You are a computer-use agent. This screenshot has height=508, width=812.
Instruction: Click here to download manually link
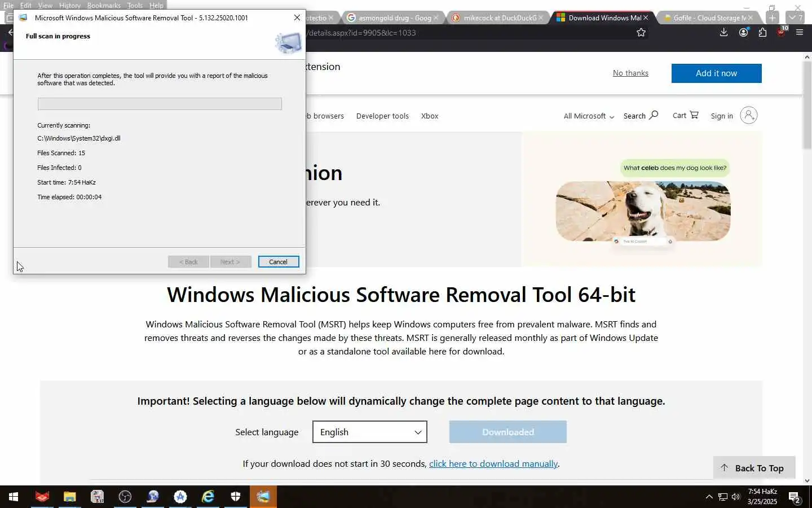coord(493,463)
